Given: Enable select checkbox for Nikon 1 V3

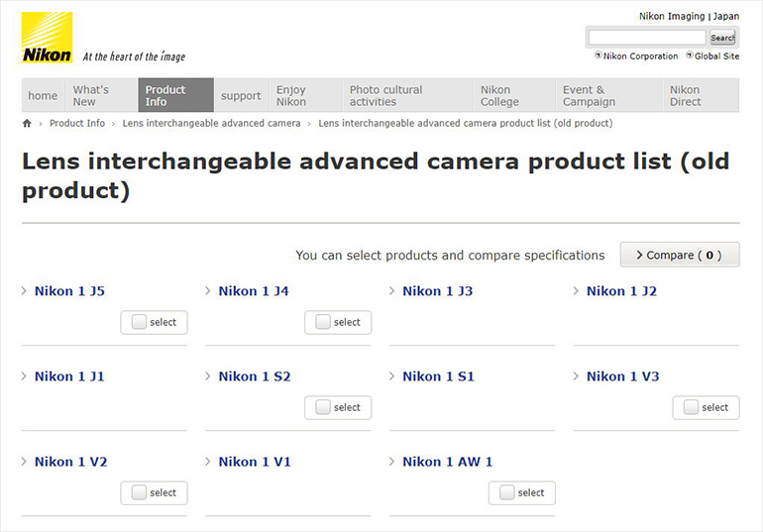Looking at the screenshot, I should coord(692,407).
